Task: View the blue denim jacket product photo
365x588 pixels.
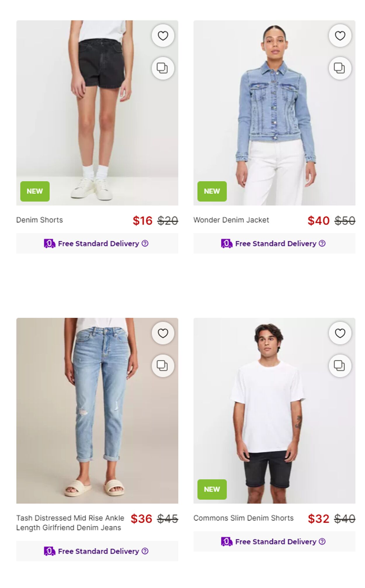Action: (274, 113)
